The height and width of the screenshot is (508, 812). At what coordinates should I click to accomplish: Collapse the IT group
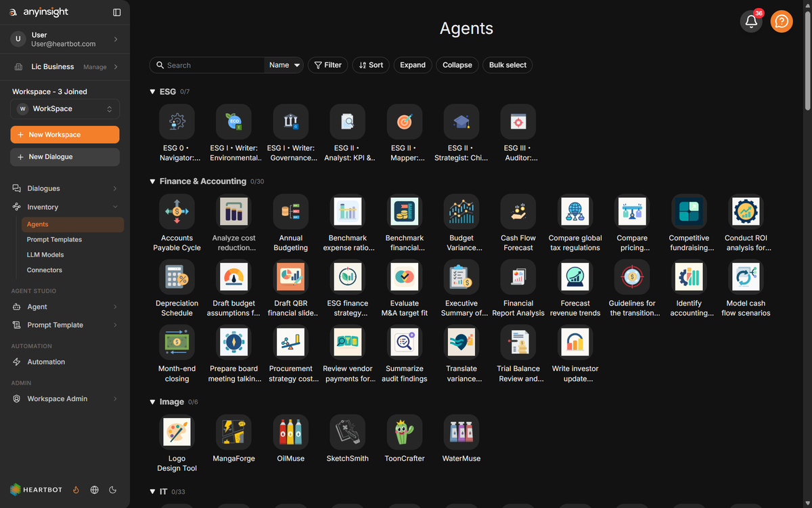153,492
